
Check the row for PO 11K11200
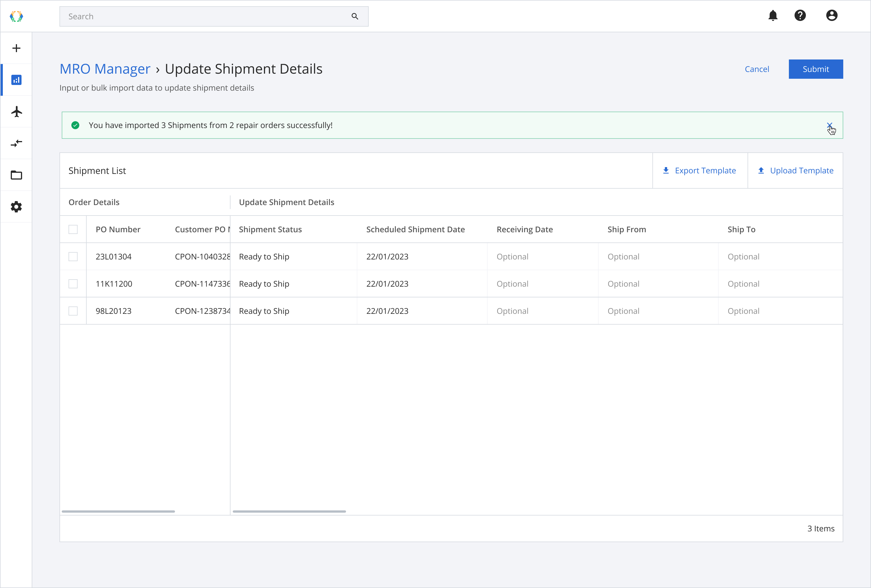(73, 284)
